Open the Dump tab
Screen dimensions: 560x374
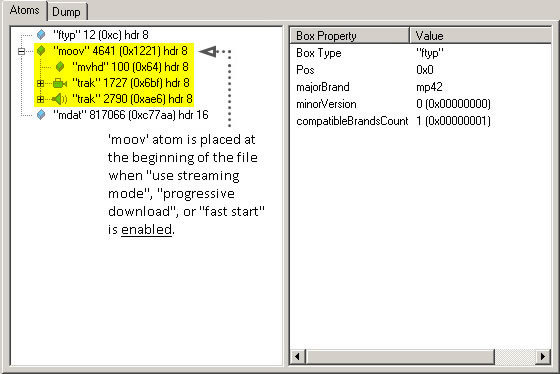coord(66,12)
